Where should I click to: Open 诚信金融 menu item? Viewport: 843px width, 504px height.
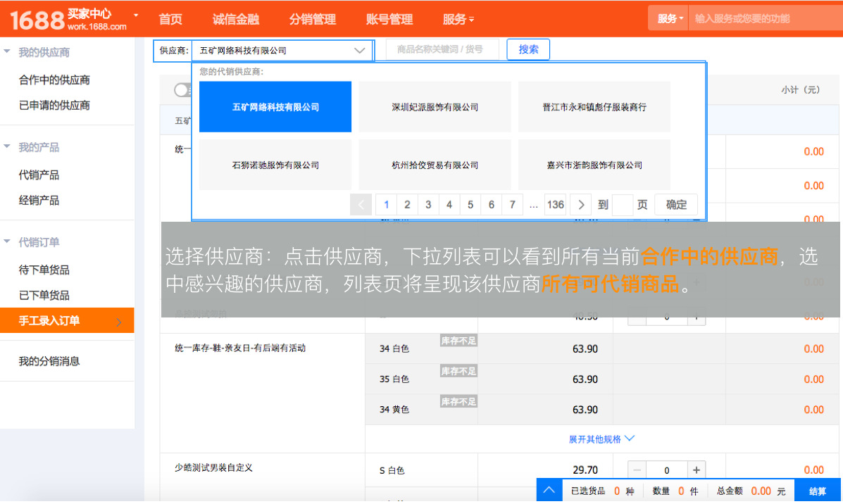235,19
